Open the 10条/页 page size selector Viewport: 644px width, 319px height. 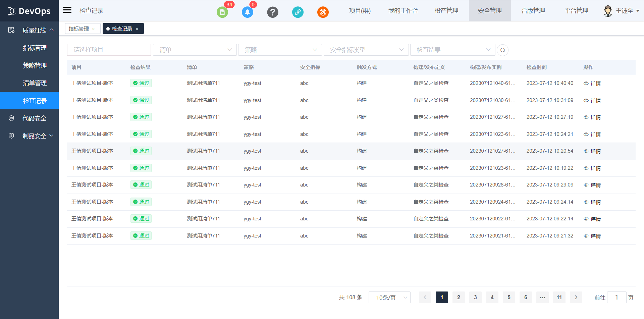389,297
